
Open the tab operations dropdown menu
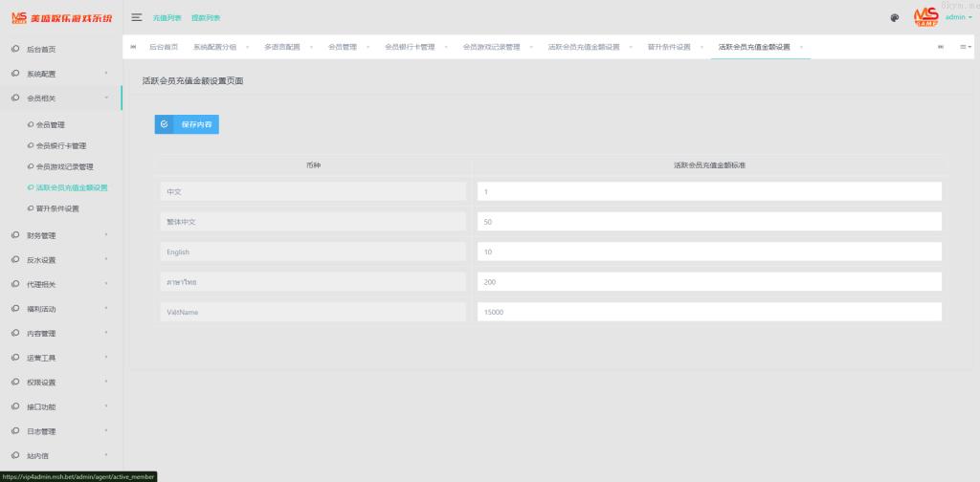coord(966,47)
